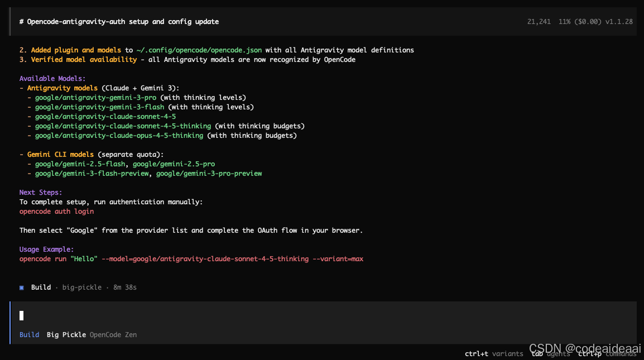The width and height of the screenshot is (644, 360).
Task: Click the "big-pickle" model name in status line
Action: (81, 287)
